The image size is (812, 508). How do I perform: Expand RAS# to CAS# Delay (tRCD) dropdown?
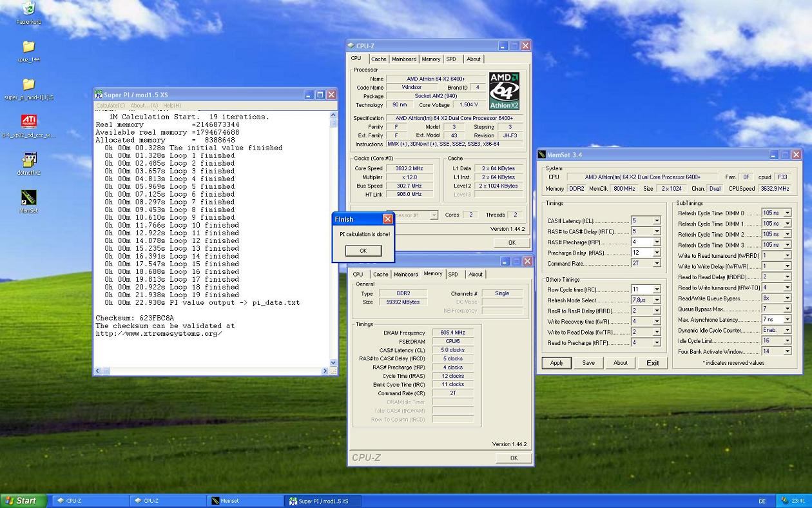point(657,231)
